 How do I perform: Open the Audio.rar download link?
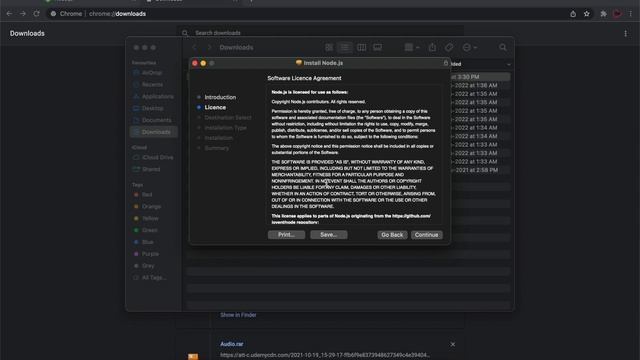(231, 344)
